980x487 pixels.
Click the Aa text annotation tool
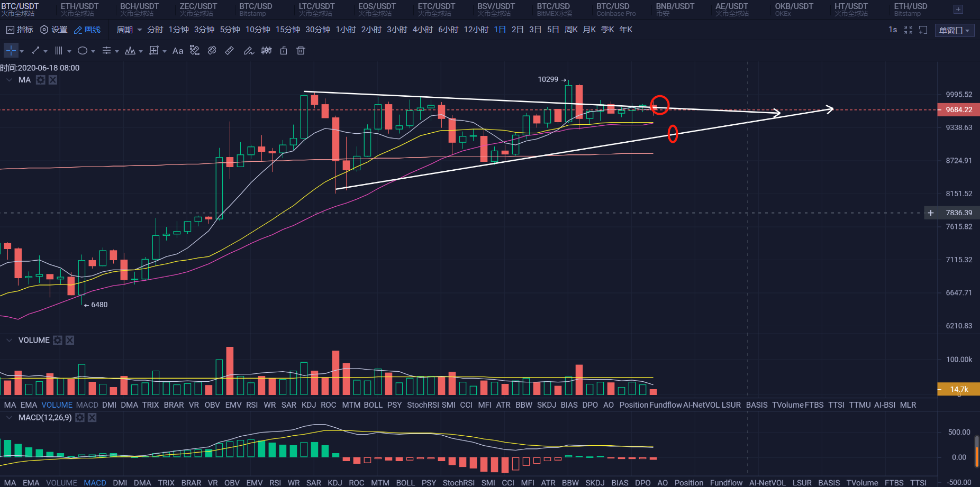(178, 51)
